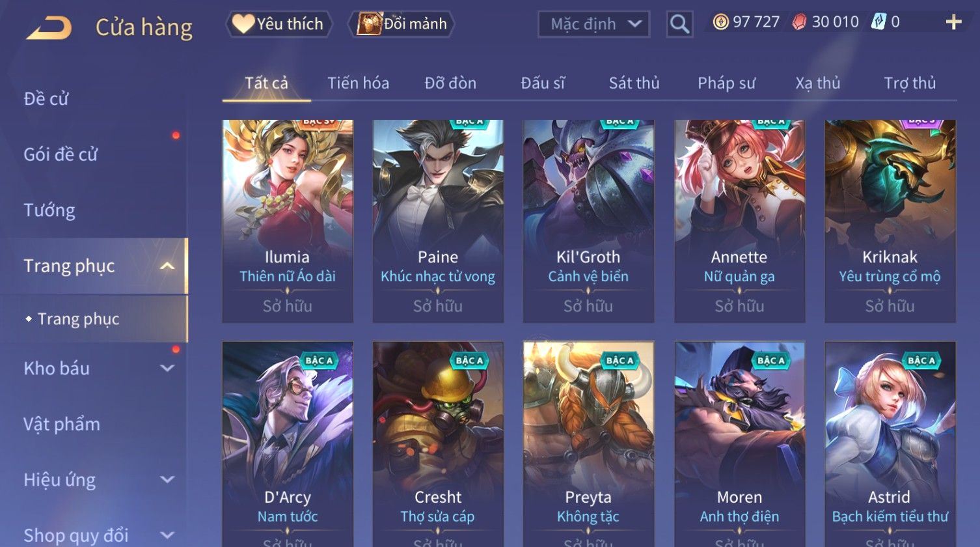The height and width of the screenshot is (547, 980).
Task: Expand the Hiệu ứng sidebar section
Action: click(167, 479)
